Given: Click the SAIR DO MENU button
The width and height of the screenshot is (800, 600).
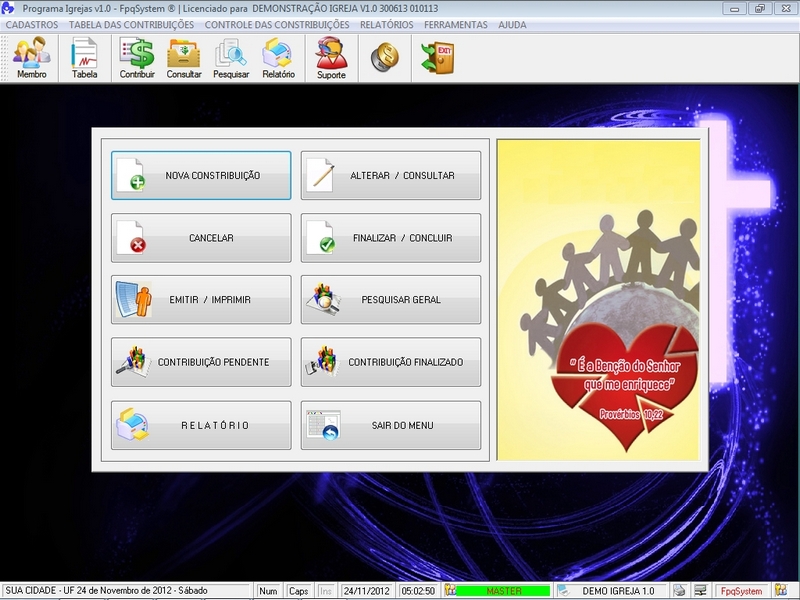Looking at the screenshot, I should tap(391, 425).
